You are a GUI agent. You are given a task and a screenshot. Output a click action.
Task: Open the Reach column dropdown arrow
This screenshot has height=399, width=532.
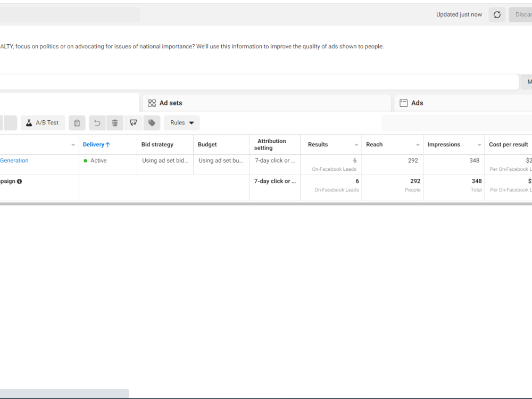coord(418,145)
